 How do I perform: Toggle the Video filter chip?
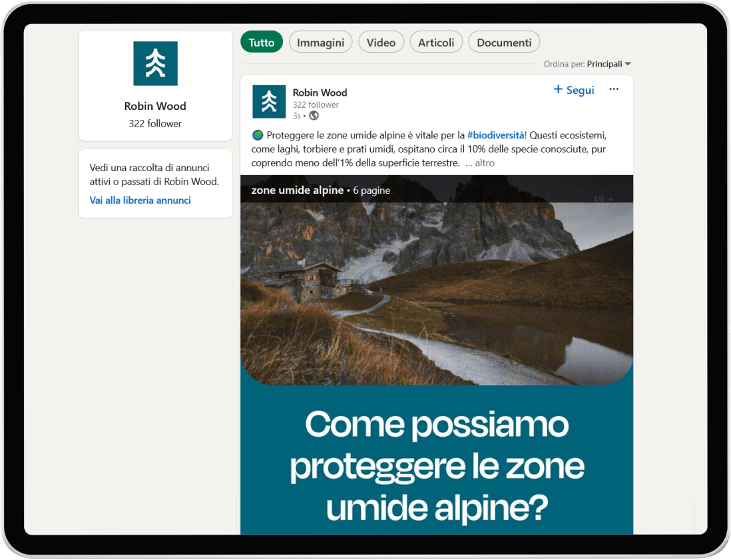[x=381, y=42]
